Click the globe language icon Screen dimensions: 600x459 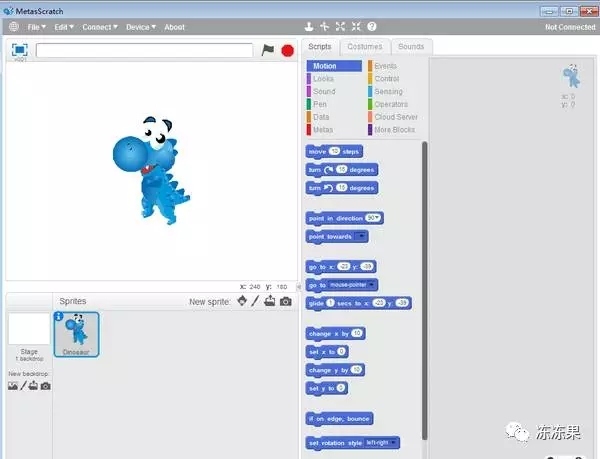pos(14,26)
